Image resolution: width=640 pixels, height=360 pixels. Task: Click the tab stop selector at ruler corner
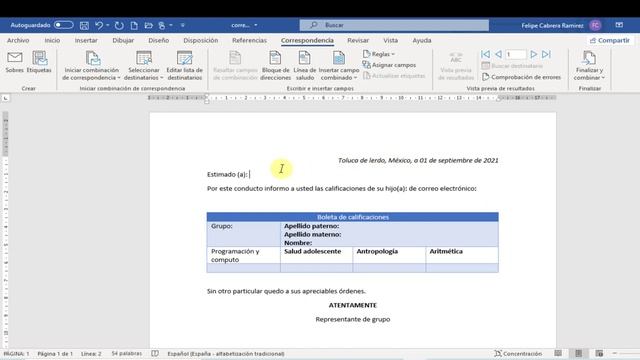[5, 98]
